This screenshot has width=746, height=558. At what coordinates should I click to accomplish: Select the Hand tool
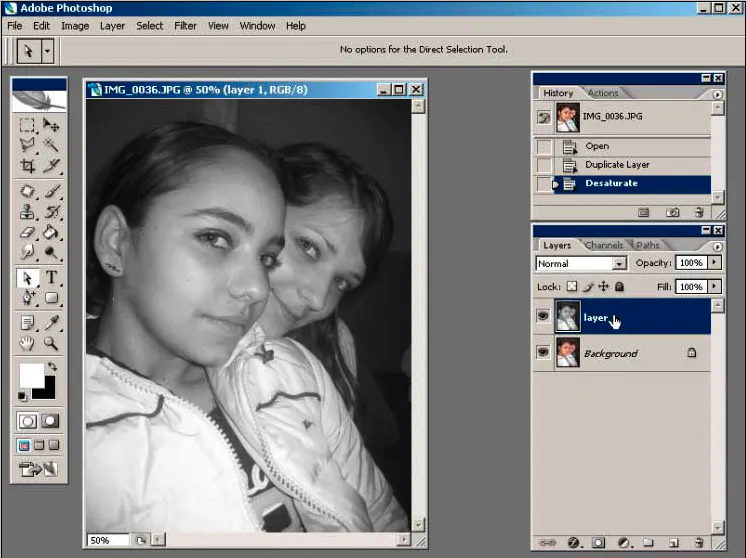click(27, 343)
